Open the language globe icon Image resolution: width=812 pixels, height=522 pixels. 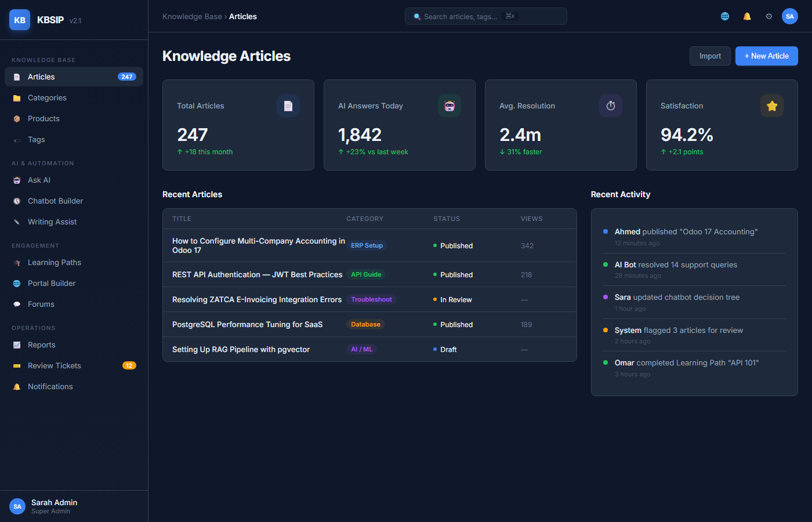pyautogui.click(x=725, y=16)
